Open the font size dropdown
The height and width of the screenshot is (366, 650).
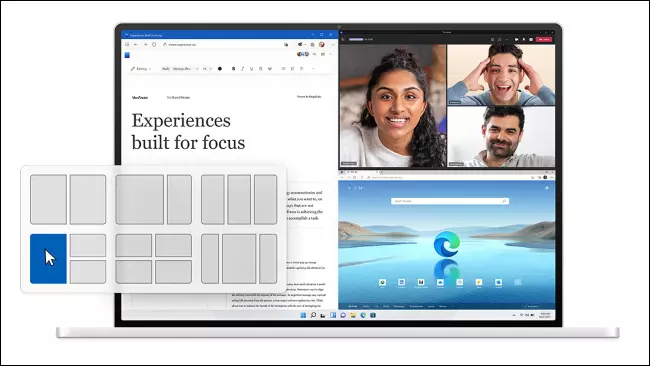pos(207,69)
